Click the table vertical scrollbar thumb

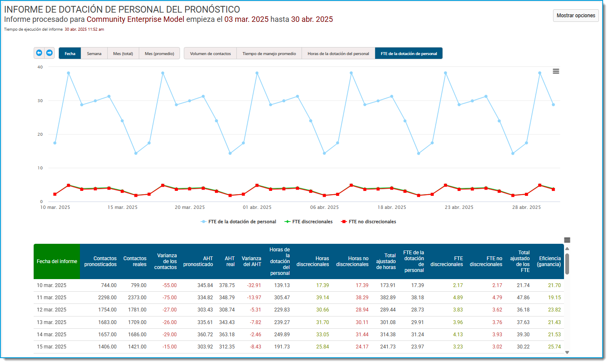click(567, 264)
